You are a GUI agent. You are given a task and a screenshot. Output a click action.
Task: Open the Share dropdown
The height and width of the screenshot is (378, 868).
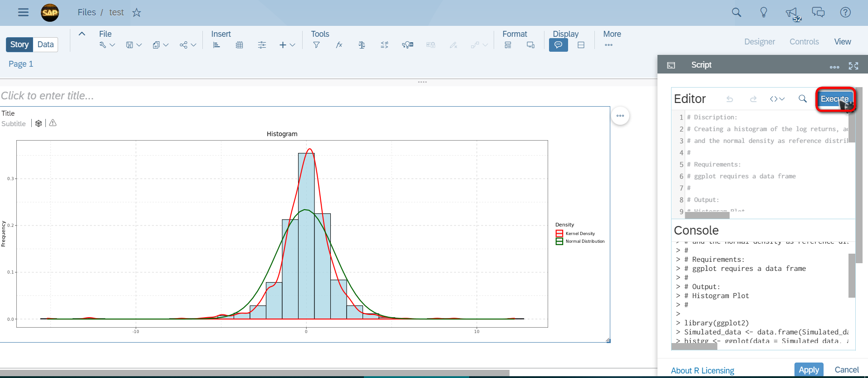click(x=188, y=45)
